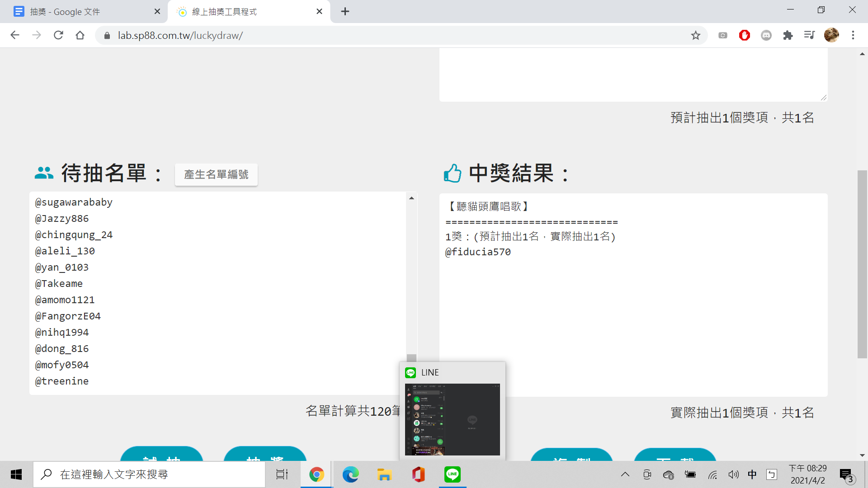The image size is (868, 488).
Task: Show hidden system tray icons
Action: [625, 474]
